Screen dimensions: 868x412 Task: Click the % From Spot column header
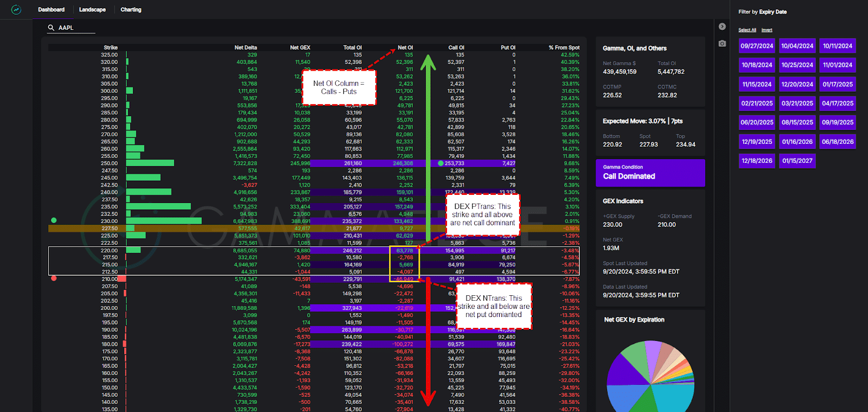564,48
